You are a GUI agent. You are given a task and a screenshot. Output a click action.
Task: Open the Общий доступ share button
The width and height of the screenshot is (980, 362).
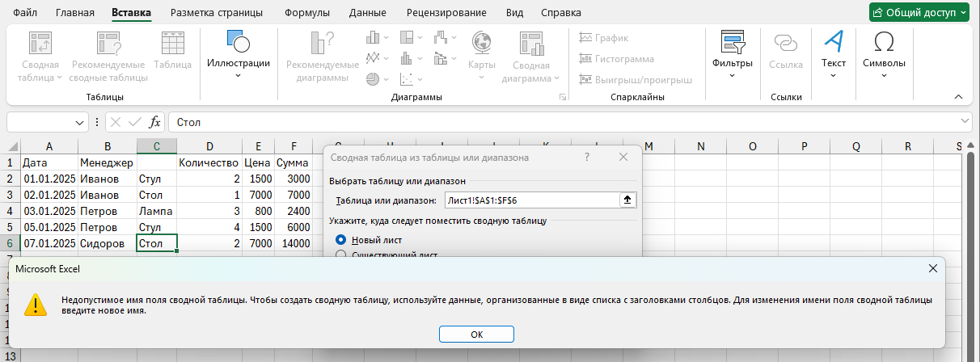click(x=920, y=12)
